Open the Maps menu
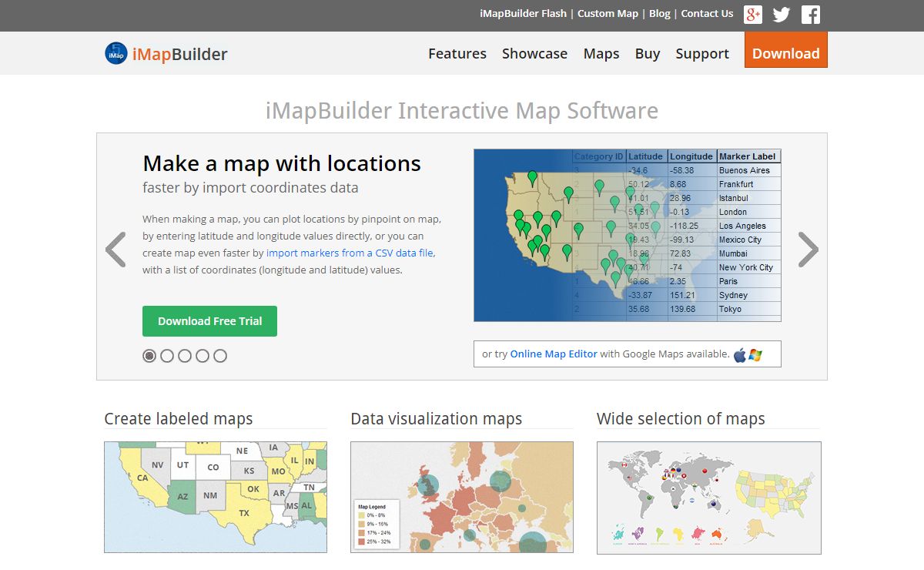The width and height of the screenshot is (924, 570). point(601,54)
